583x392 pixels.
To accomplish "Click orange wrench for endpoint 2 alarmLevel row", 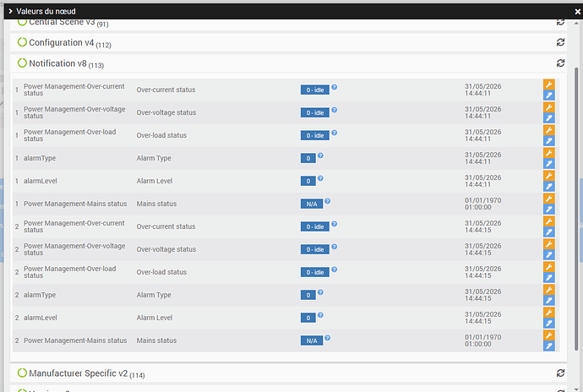I will pos(549,313).
